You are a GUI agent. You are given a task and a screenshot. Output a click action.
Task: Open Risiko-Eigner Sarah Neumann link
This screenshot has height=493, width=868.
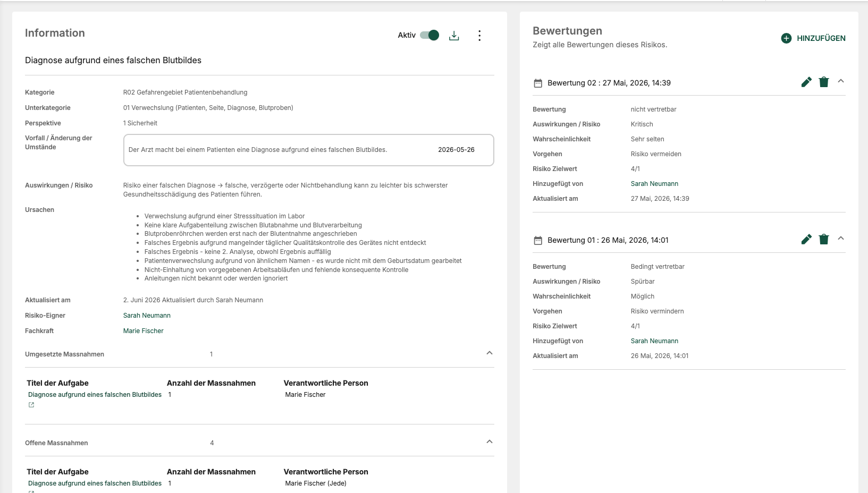click(147, 316)
